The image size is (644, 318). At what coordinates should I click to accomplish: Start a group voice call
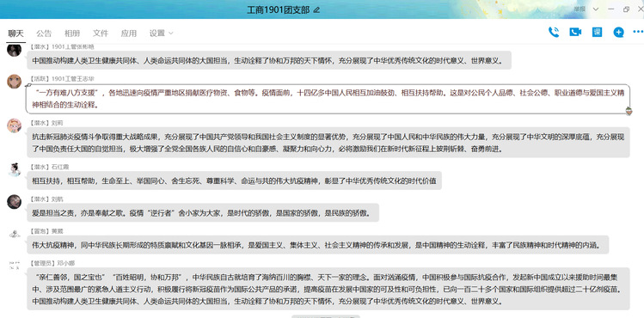[554, 32]
